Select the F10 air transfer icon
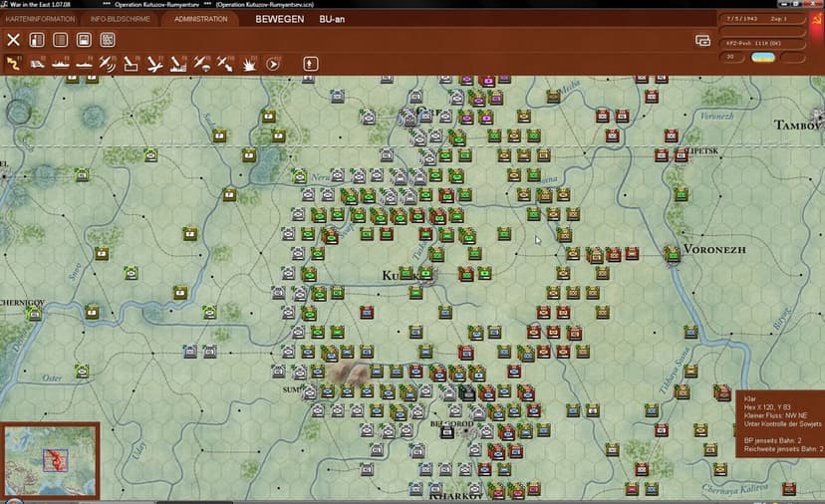This screenshot has width=825, height=504. click(224, 64)
